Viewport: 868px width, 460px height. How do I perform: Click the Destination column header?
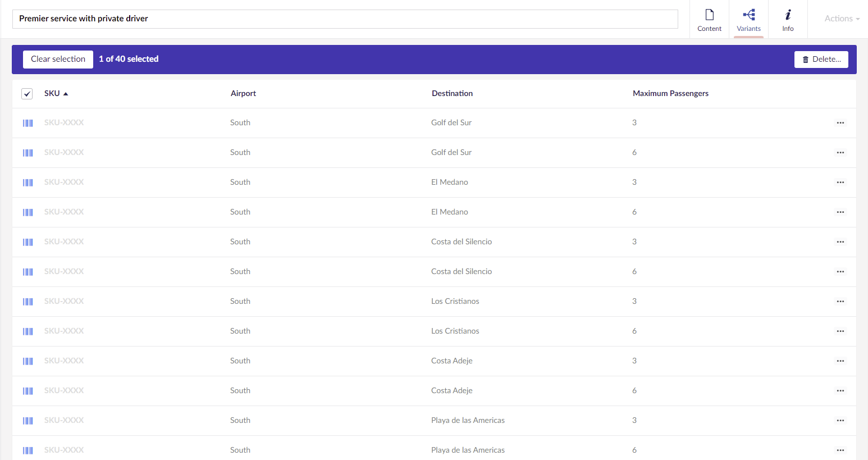tap(452, 93)
